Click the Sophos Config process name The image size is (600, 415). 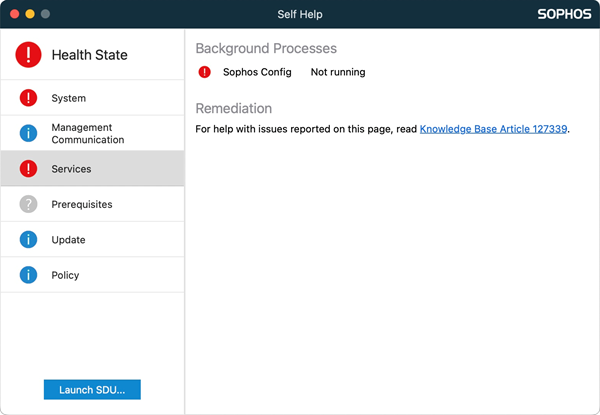point(257,72)
